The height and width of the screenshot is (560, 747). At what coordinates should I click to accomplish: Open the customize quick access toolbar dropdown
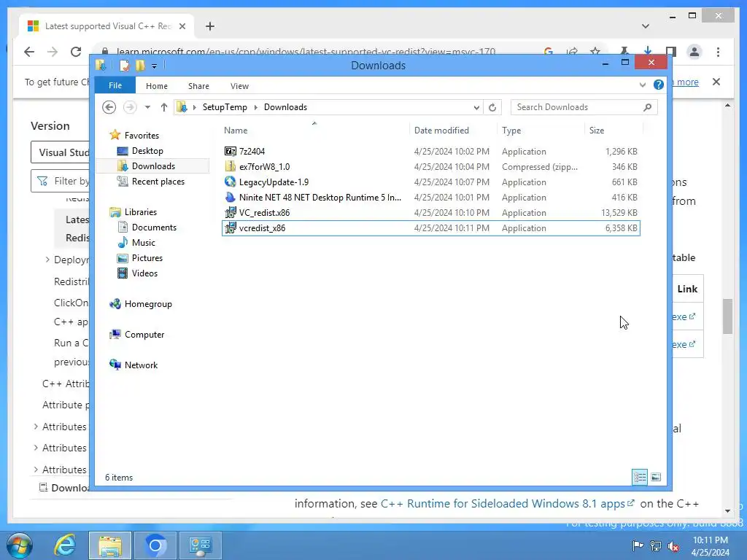pyautogui.click(x=155, y=66)
